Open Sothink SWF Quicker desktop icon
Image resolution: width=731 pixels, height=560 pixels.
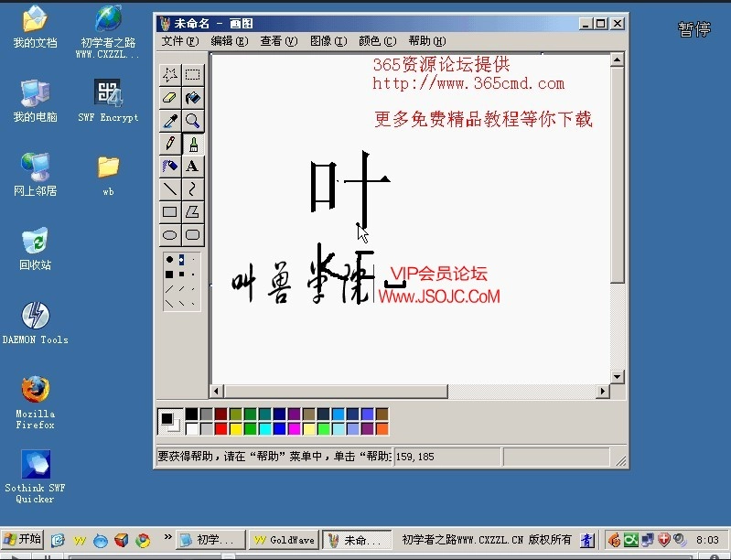35,477
